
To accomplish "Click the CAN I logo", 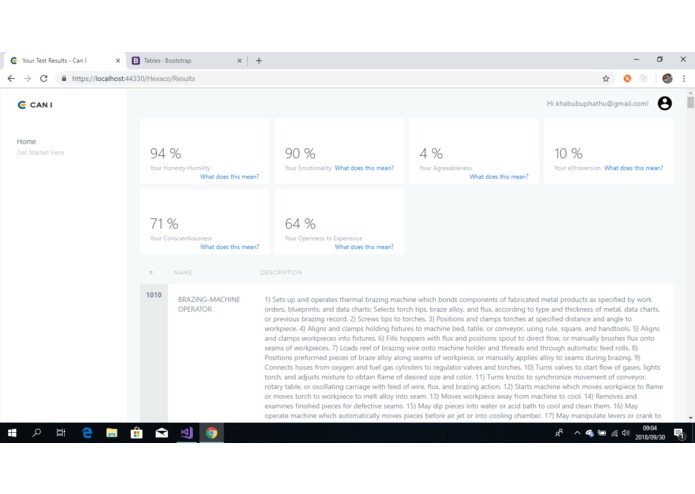I will click(35, 105).
